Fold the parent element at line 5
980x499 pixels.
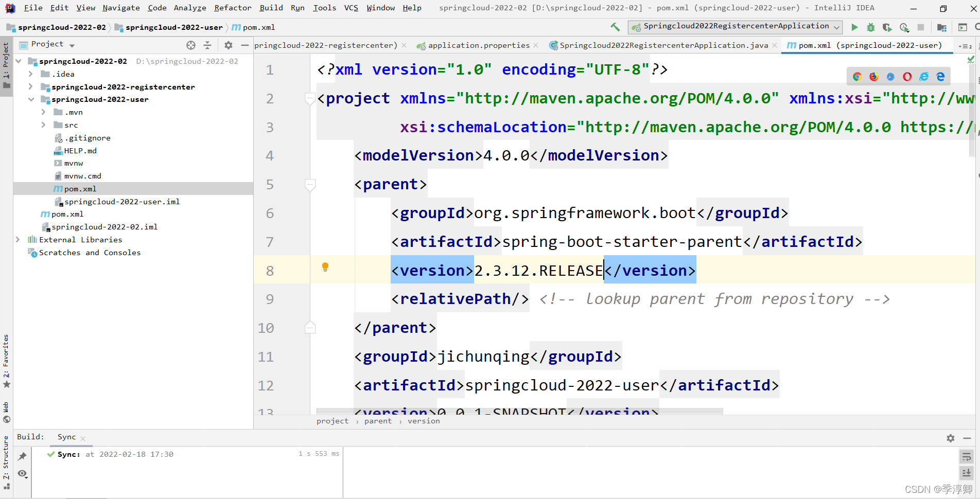click(310, 185)
